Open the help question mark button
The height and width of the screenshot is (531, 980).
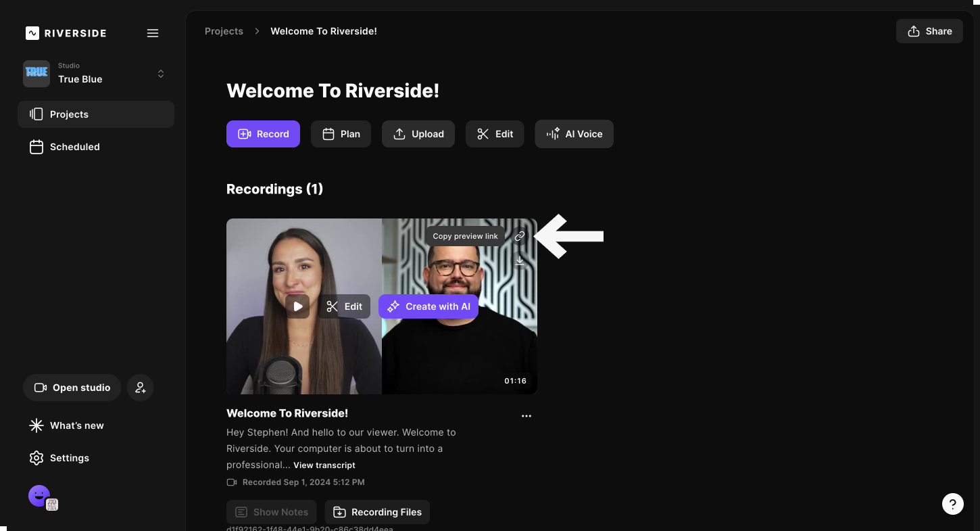coord(952,504)
